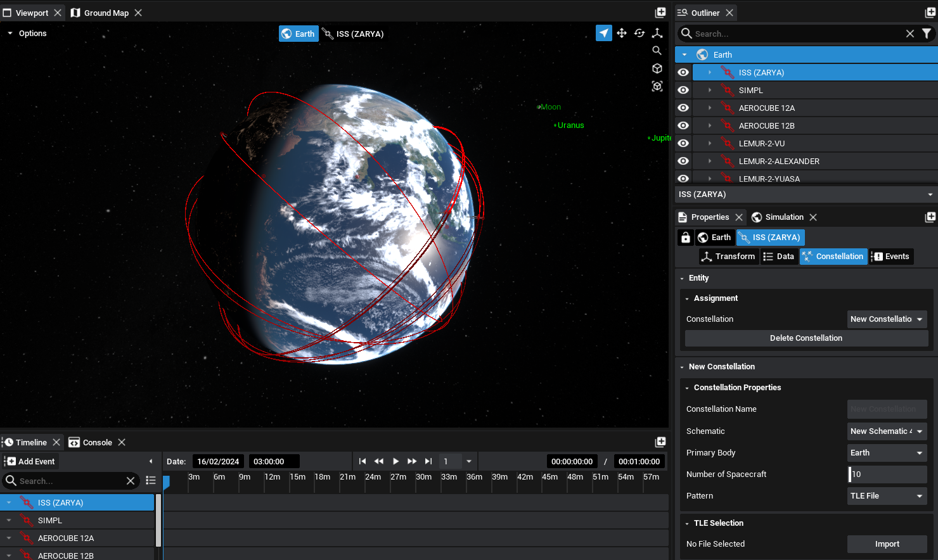Clear the Timeline search field
This screenshot has width=938, height=560.
coord(131,481)
